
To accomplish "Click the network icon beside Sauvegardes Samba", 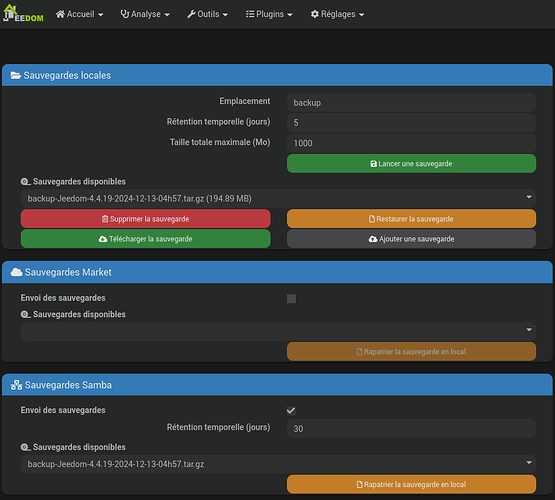I will (16, 385).
